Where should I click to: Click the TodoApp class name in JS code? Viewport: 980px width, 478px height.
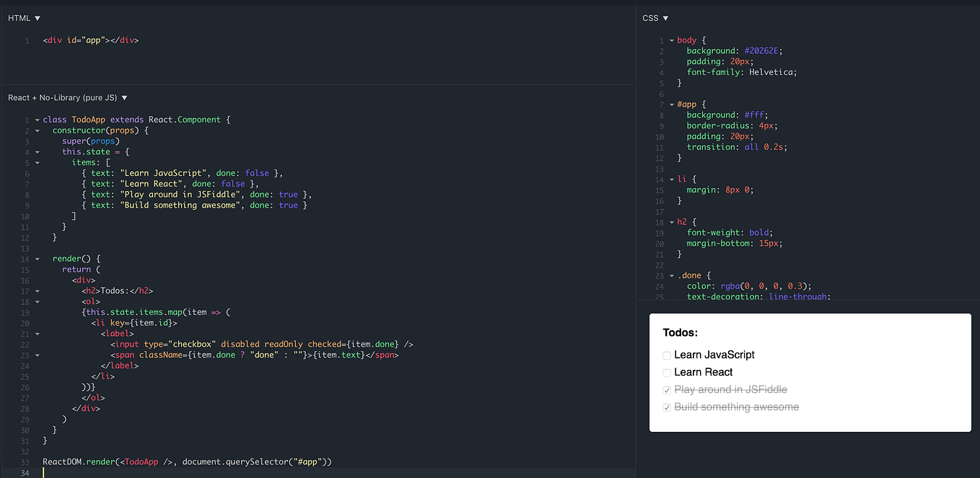click(88, 119)
